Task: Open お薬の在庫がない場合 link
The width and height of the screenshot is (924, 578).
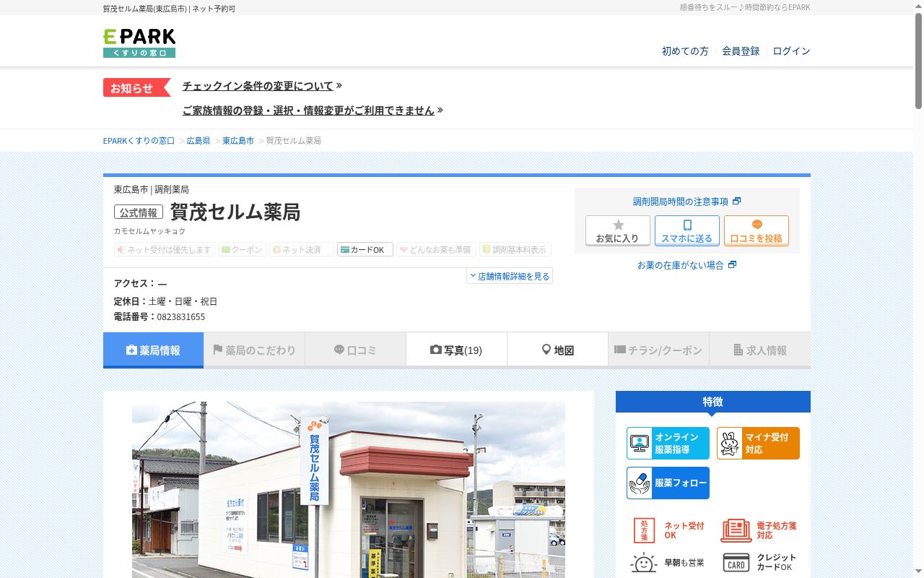Action: pyautogui.click(x=687, y=265)
